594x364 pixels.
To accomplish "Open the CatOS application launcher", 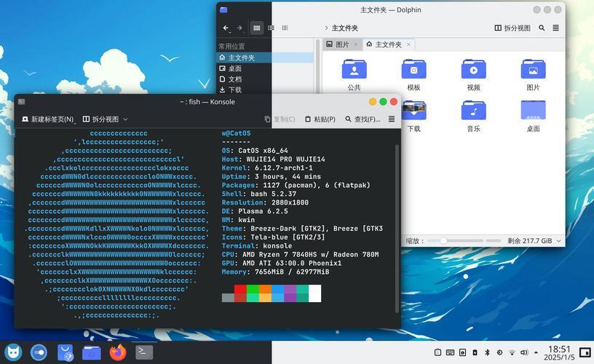I will coord(13,352).
